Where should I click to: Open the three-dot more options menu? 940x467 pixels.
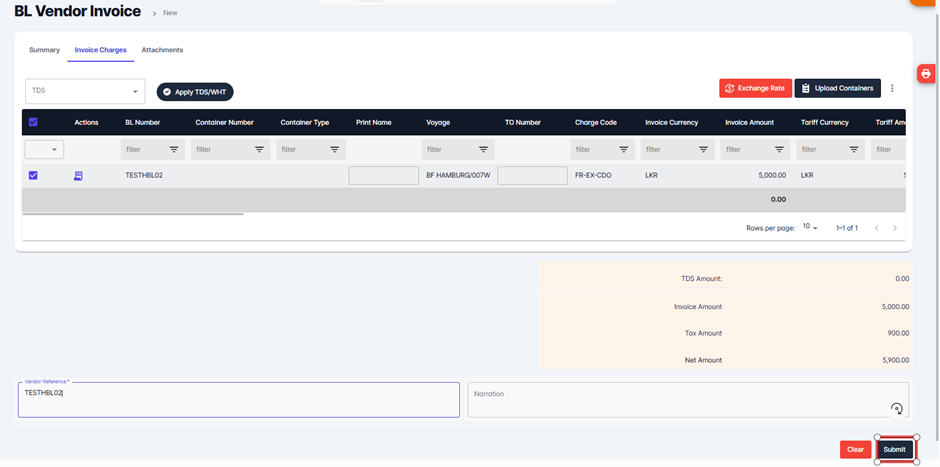click(892, 88)
